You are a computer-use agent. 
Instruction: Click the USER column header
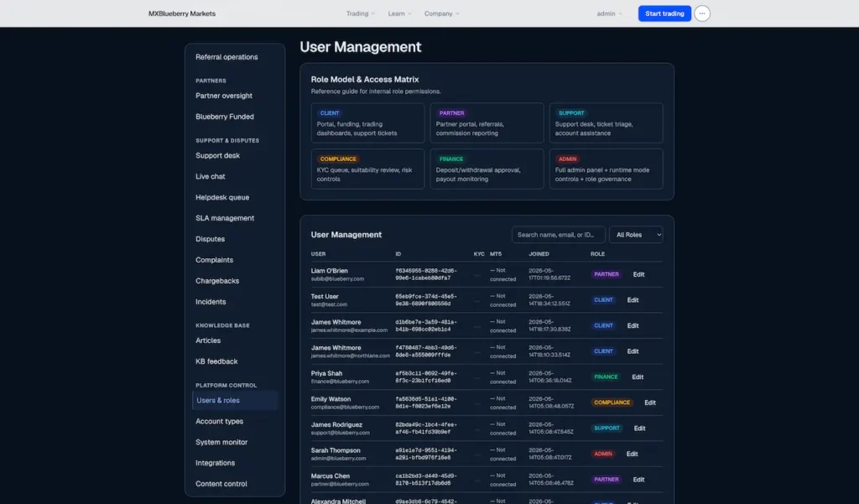tap(318, 254)
